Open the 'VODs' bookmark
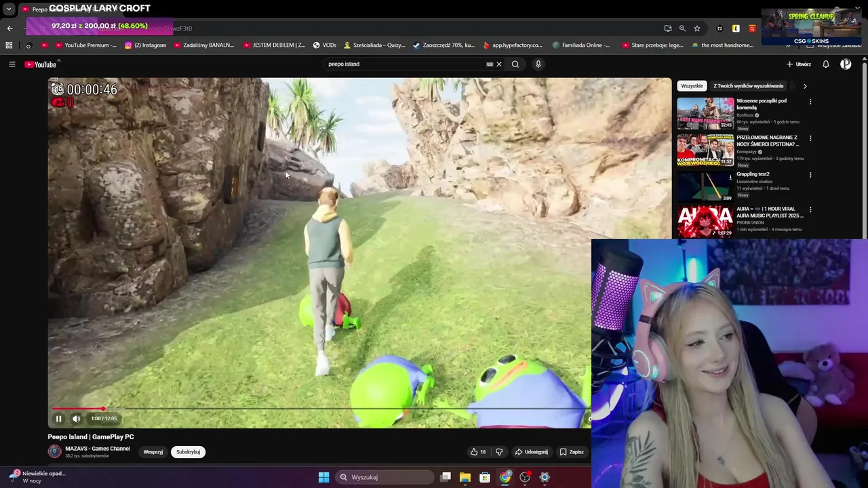 point(325,45)
